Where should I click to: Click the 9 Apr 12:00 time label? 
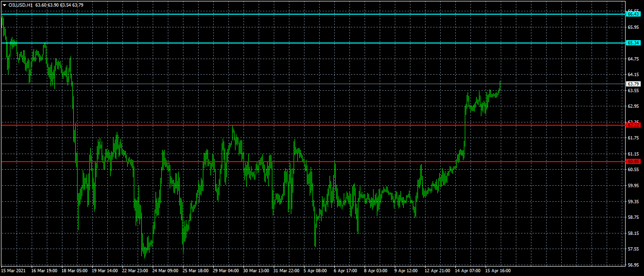click(x=406, y=271)
